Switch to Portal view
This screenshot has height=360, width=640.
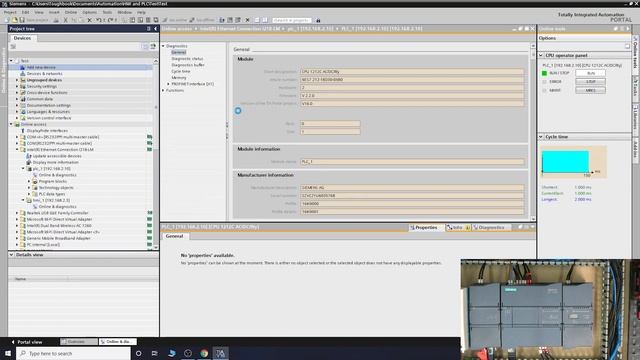pyautogui.click(x=27, y=342)
